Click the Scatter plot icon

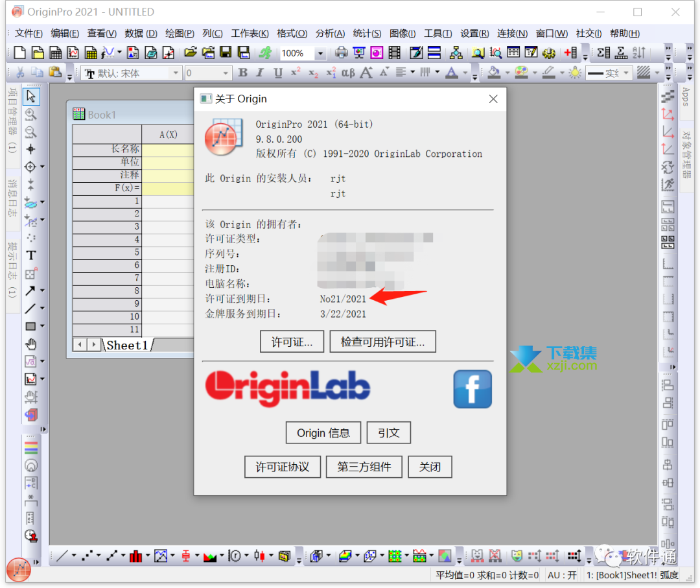87,556
